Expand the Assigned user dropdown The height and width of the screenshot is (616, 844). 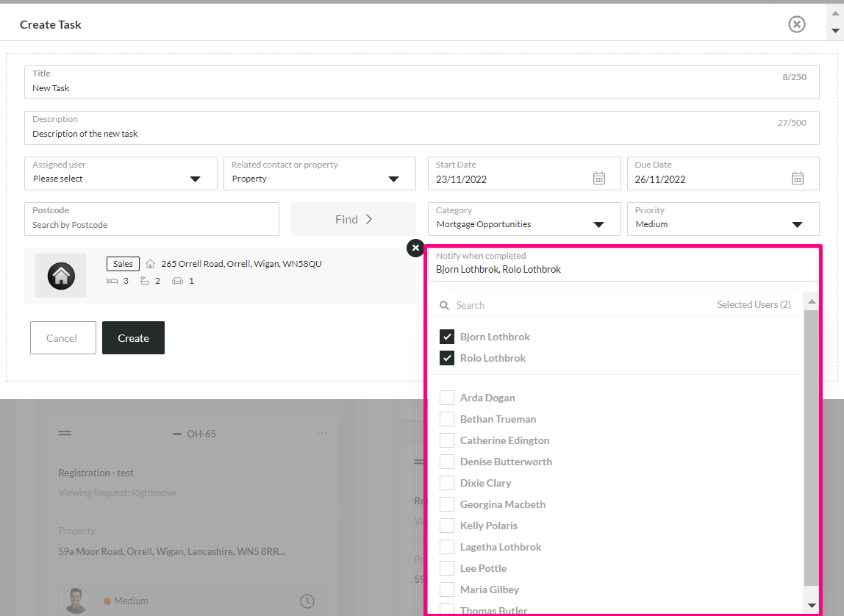tap(121, 173)
